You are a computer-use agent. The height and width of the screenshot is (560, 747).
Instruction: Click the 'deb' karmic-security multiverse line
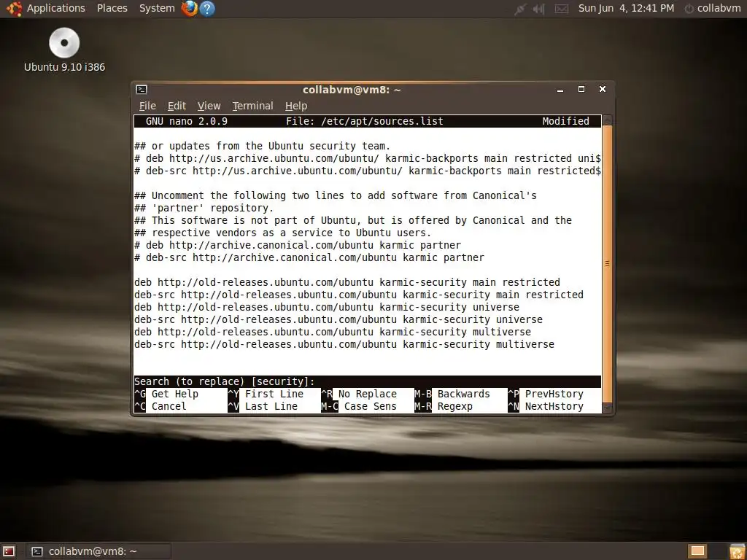[332, 332]
